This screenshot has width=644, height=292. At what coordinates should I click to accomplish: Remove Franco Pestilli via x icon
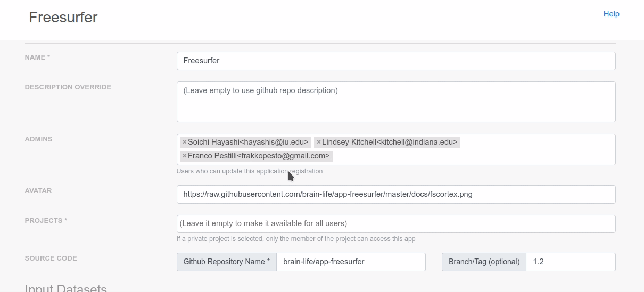(x=184, y=156)
